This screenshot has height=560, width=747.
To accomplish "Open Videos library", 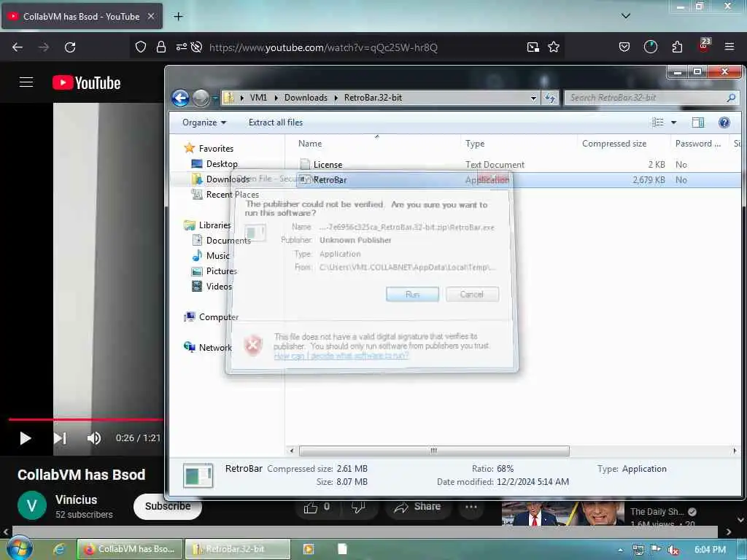I will click(x=219, y=286).
